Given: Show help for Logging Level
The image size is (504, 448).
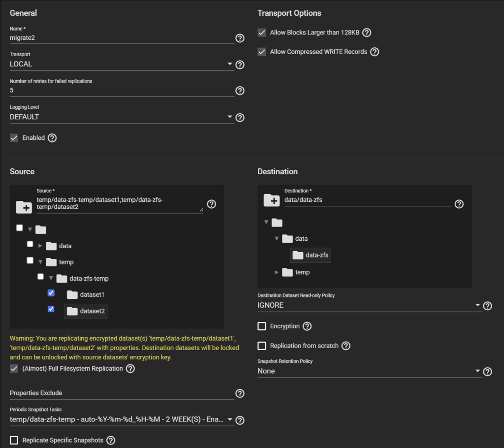Looking at the screenshot, I should pos(240,117).
